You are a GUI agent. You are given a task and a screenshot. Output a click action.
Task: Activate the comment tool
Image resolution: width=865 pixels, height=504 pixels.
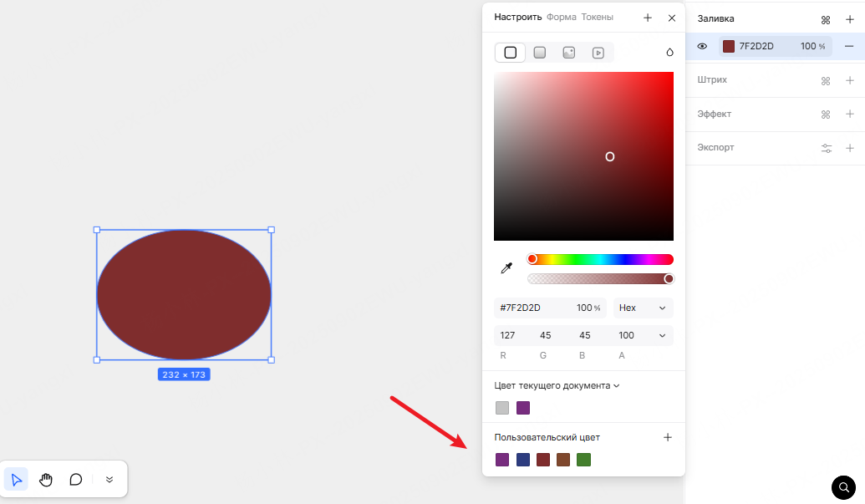click(x=75, y=479)
